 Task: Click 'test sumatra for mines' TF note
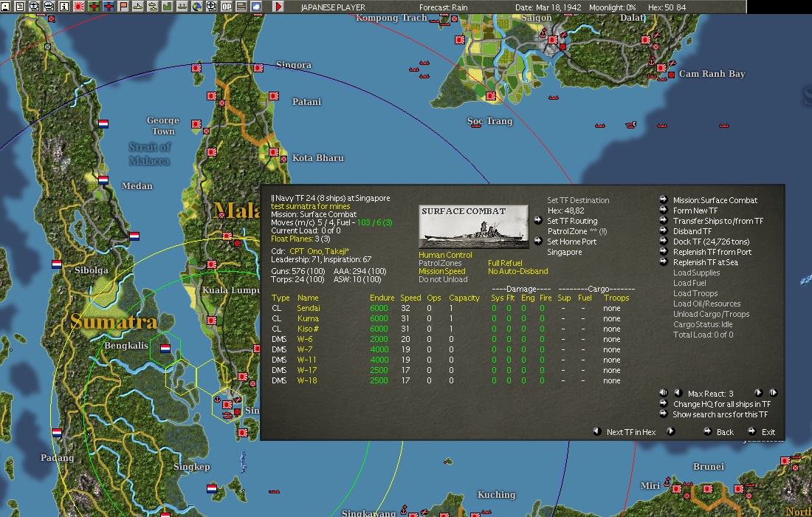coord(310,206)
